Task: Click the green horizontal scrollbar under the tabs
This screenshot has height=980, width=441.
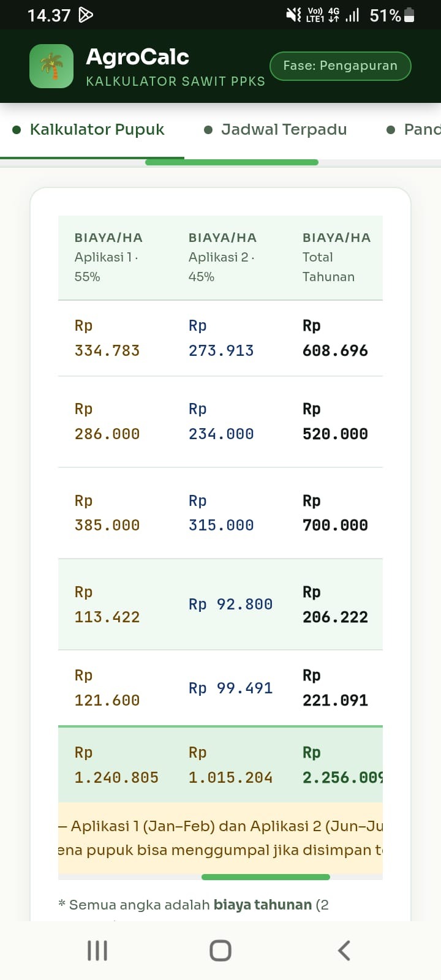Action: tap(232, 162)
